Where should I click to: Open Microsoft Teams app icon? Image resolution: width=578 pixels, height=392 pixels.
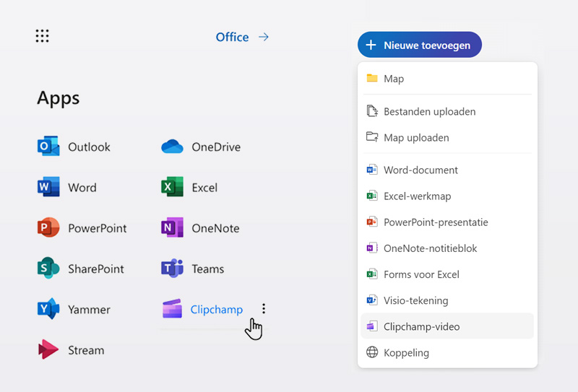[x=172, y=269]
